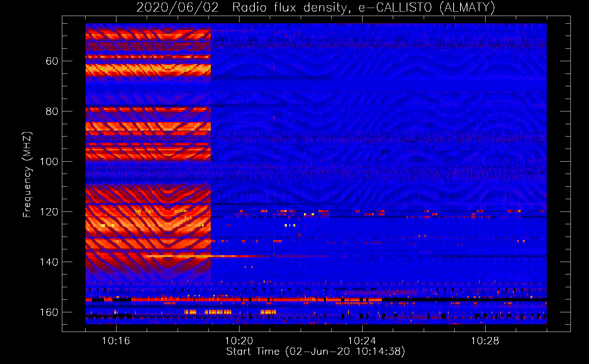The width and height of the screenshot is (589, 364).
Task: Click the '100' frequency tick label
Action: tap(49, 162)
